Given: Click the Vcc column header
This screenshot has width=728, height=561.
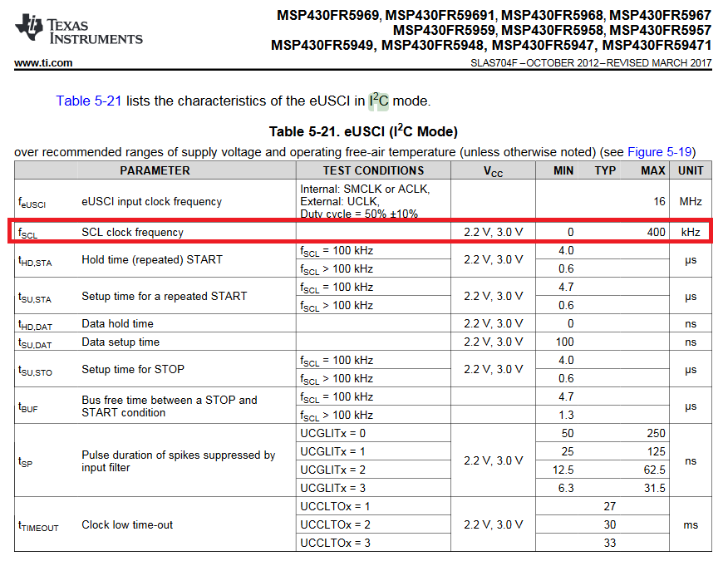Looking at the screenshot, I should coord(493,171).
